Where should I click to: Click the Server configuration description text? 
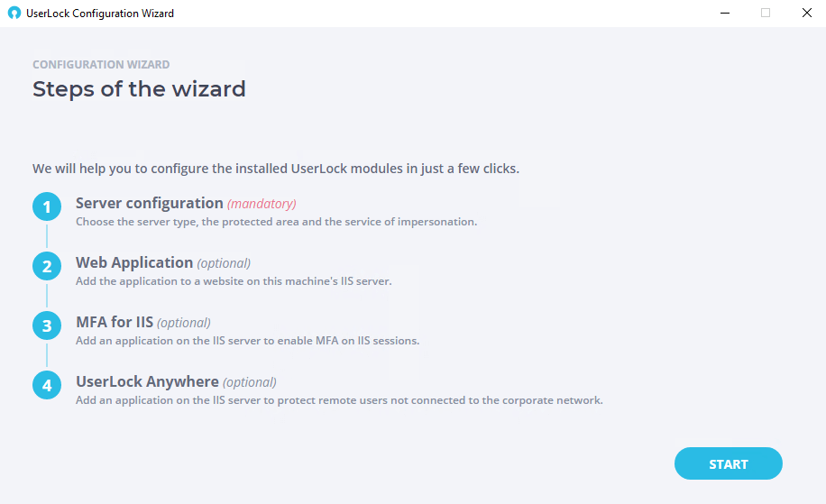(x=277, y=222)
